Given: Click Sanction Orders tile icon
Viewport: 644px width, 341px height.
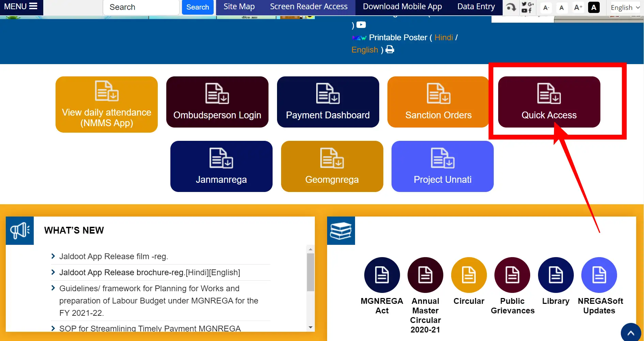Looking at the screenshot, I should (439, 93).
